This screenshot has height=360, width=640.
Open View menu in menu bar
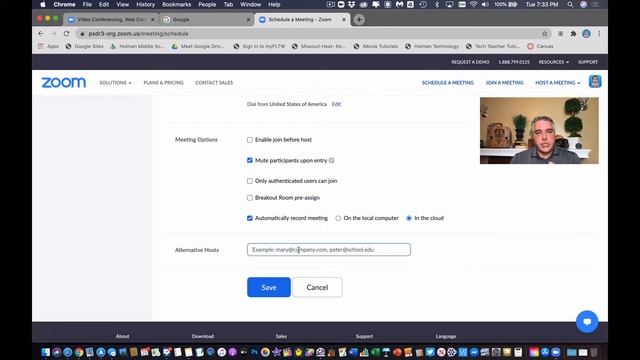(122, 4)
